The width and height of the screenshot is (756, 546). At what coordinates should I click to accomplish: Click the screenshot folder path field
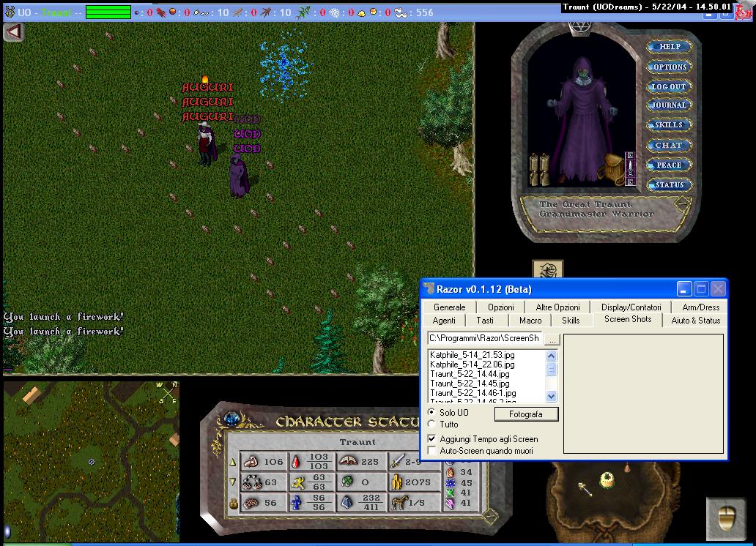tap(484, 338)
